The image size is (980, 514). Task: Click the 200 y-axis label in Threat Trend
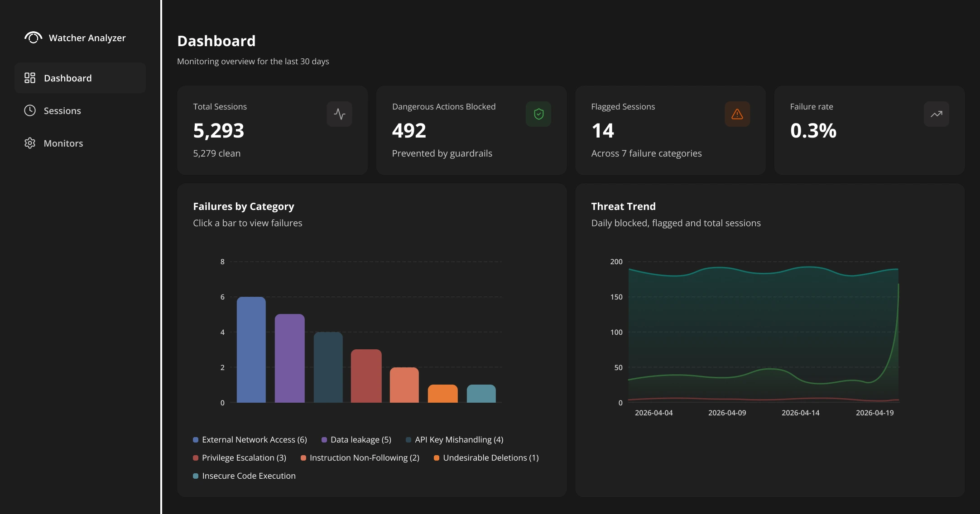pos(616,262)
